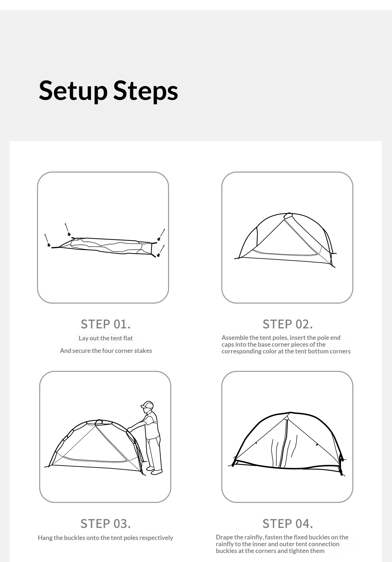The height and width of the screenshot is (562, 392).
Task: Open the Step 04 rainfly illustration
Action: [x=287, y=437]
